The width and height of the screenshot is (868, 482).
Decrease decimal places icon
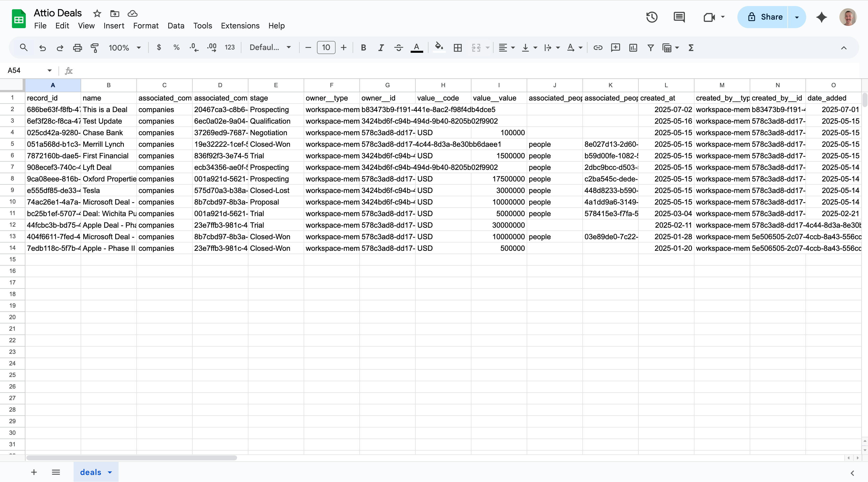tap(194, 47)
